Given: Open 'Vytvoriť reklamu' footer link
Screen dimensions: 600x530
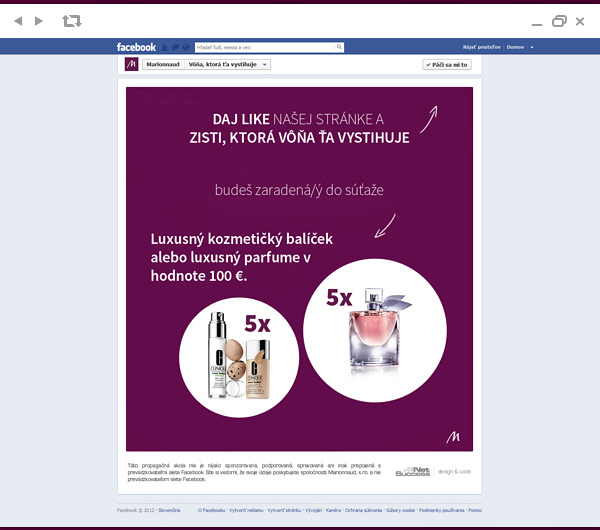Looking at the screenshot, I should pyautogui.click(x=246, y=510).
